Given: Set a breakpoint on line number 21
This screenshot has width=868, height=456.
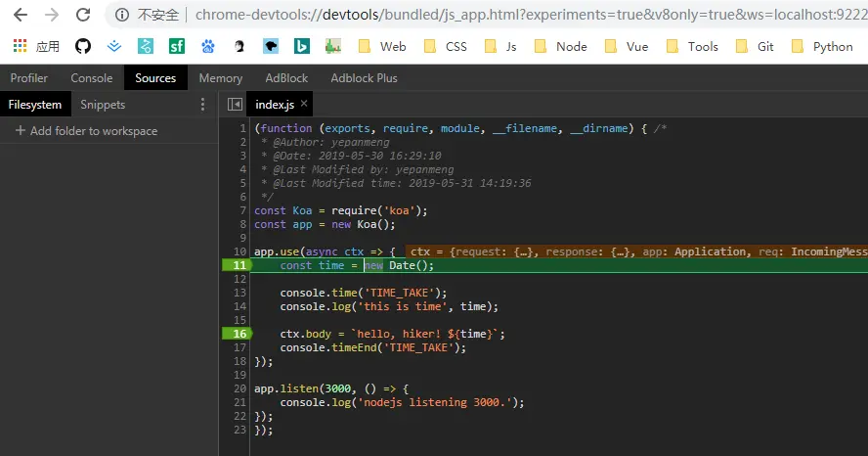Looking at the screenshot, I should pos(239,402).
